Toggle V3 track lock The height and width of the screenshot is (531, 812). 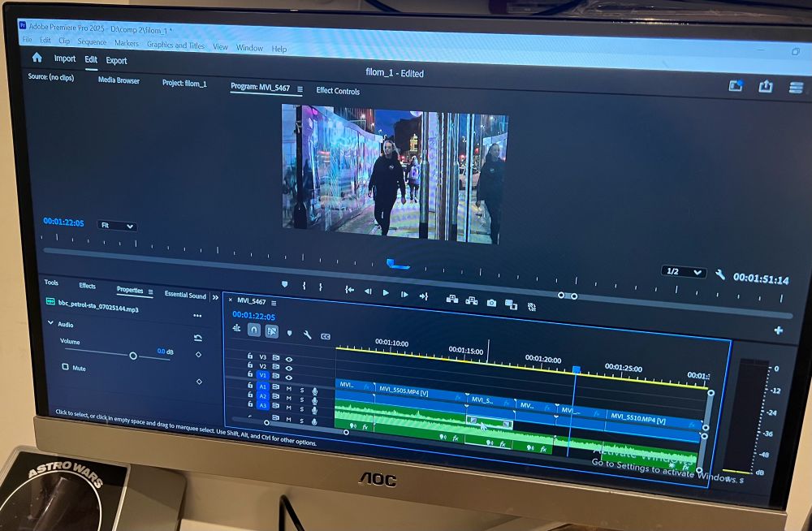(x=250, y=356)
